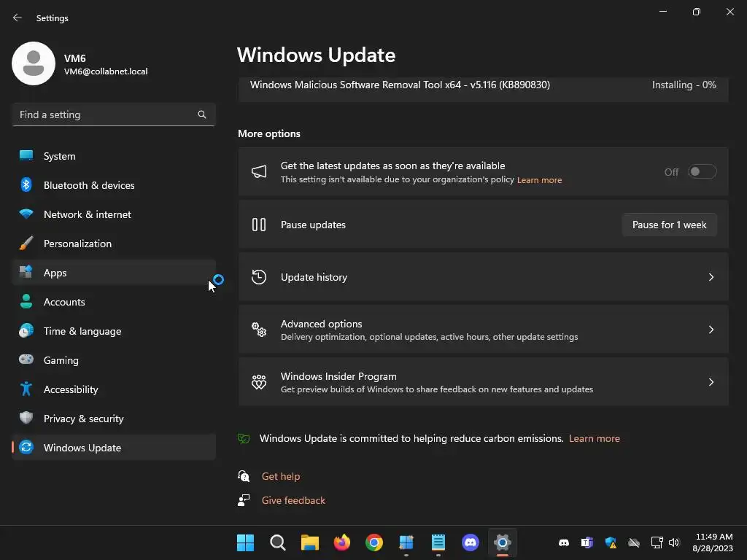Viewport: 747px width, 560px height.
Task: Click the Time & language clock icon
Action: [26, 330]
